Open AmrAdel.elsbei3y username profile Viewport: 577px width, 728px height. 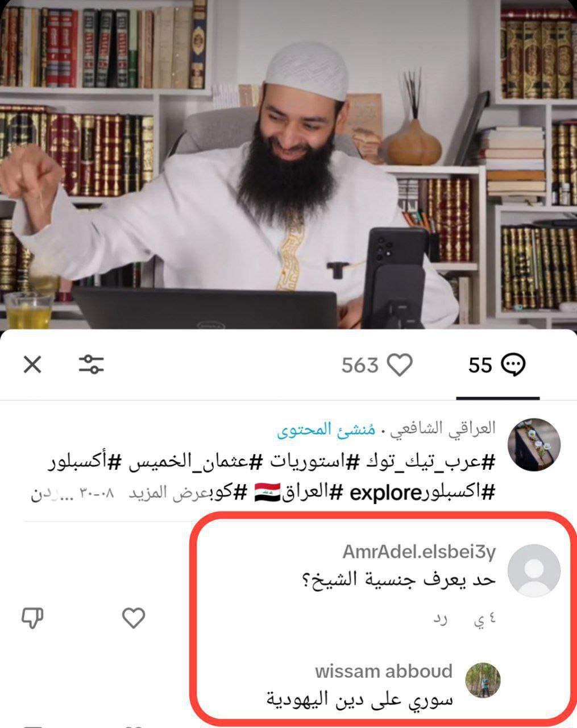(x=419, y=552)
